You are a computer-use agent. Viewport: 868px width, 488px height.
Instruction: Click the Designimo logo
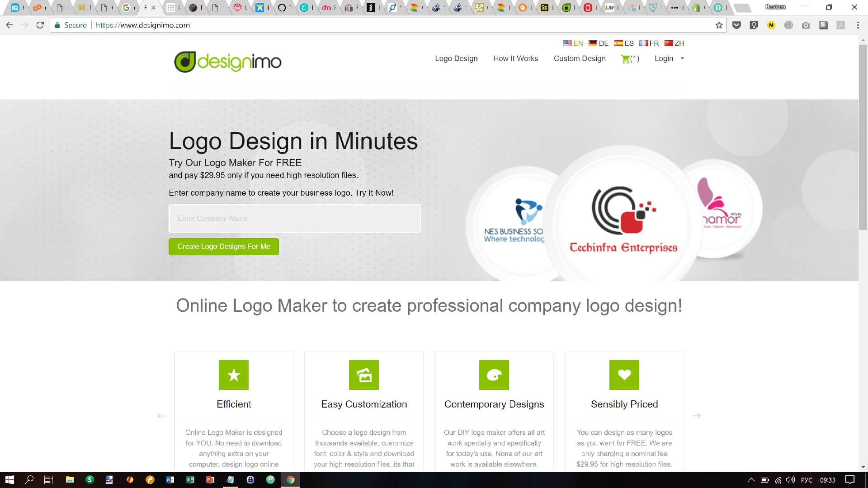point(228,61)
